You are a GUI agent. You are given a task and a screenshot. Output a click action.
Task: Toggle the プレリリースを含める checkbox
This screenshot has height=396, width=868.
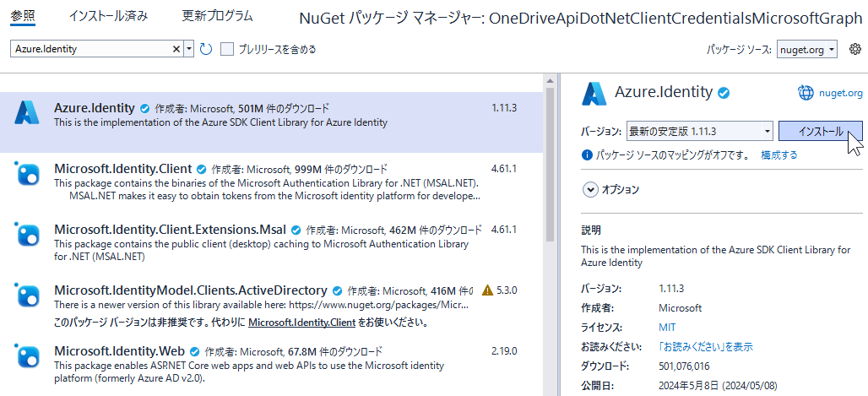(227, 49)
